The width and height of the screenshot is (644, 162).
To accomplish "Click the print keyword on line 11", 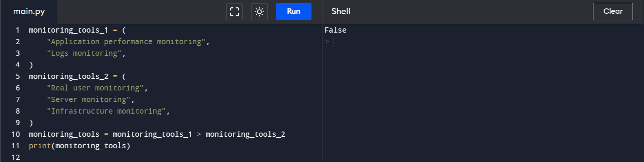I will 40,146.
